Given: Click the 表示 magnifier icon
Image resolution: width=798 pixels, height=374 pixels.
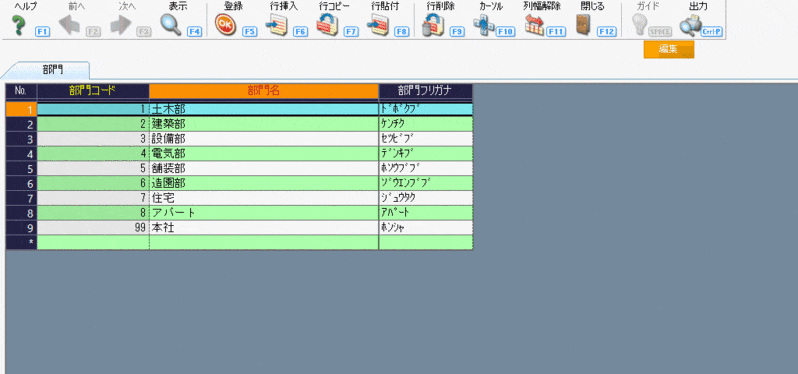Looking at the screenshot, I should pyautogui.click(x=171, y=25).
